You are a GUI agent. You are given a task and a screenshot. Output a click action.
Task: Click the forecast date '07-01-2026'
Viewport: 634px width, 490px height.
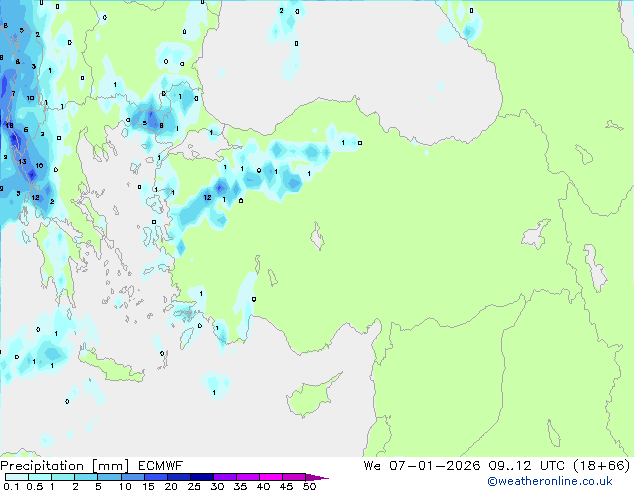click(x=435, y=466)
